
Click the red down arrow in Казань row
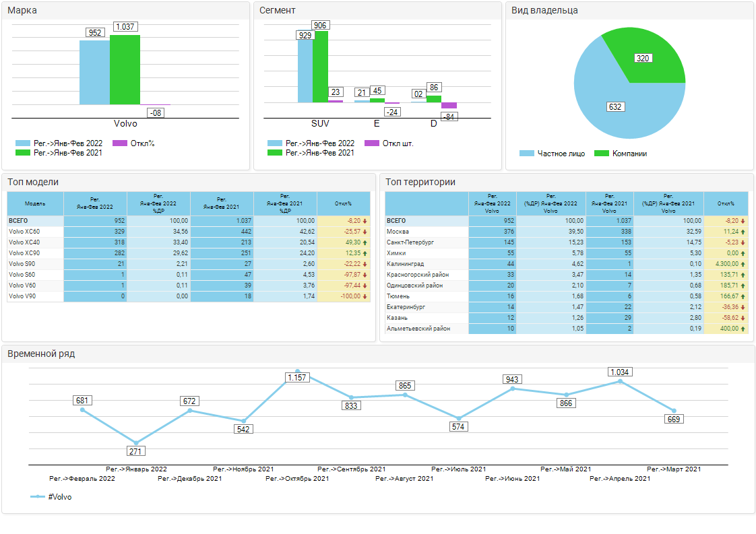(x=743, y=318)
